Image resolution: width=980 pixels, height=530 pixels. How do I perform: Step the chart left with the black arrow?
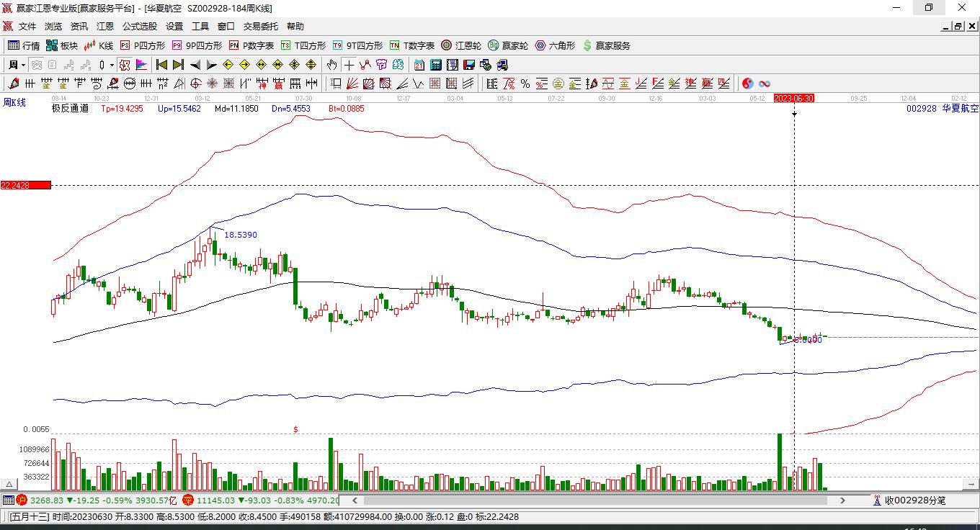click(x=195, y=65)
